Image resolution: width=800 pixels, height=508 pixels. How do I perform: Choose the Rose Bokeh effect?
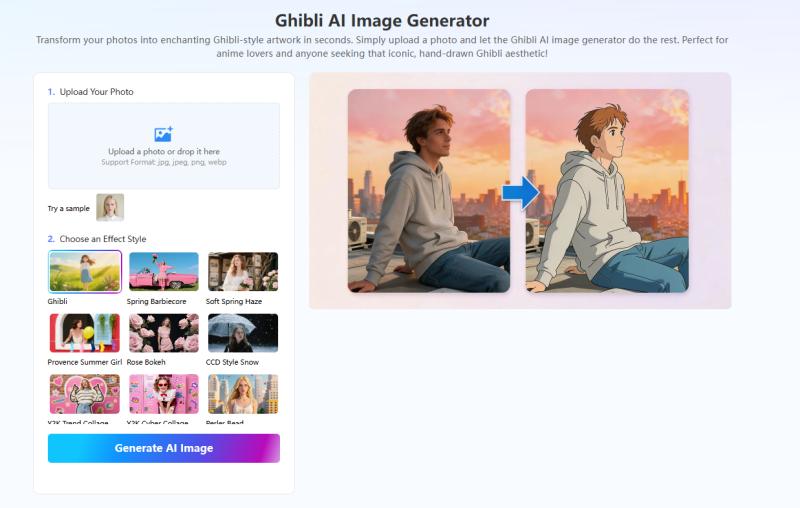point(164,333)
